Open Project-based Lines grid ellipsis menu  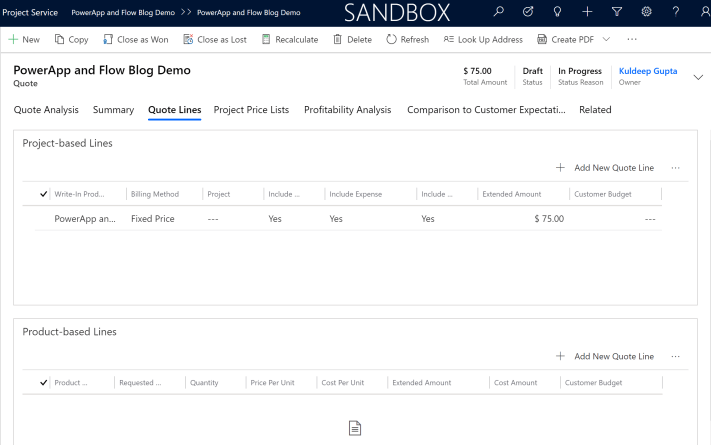coord(676,168)
